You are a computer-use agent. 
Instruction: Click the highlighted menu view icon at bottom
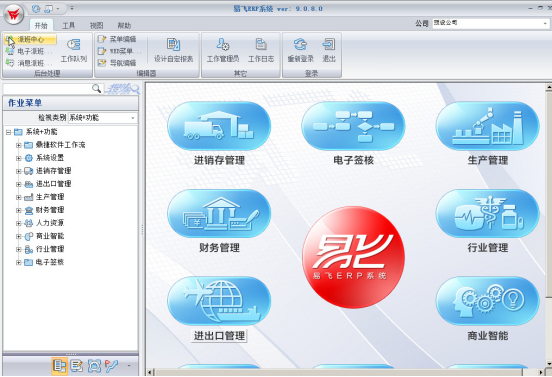pos(59,366)
